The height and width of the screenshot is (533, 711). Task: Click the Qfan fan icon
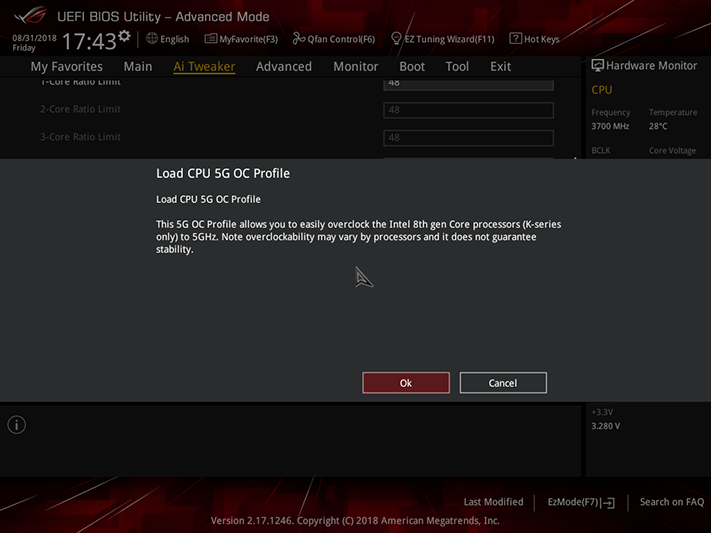298,39
